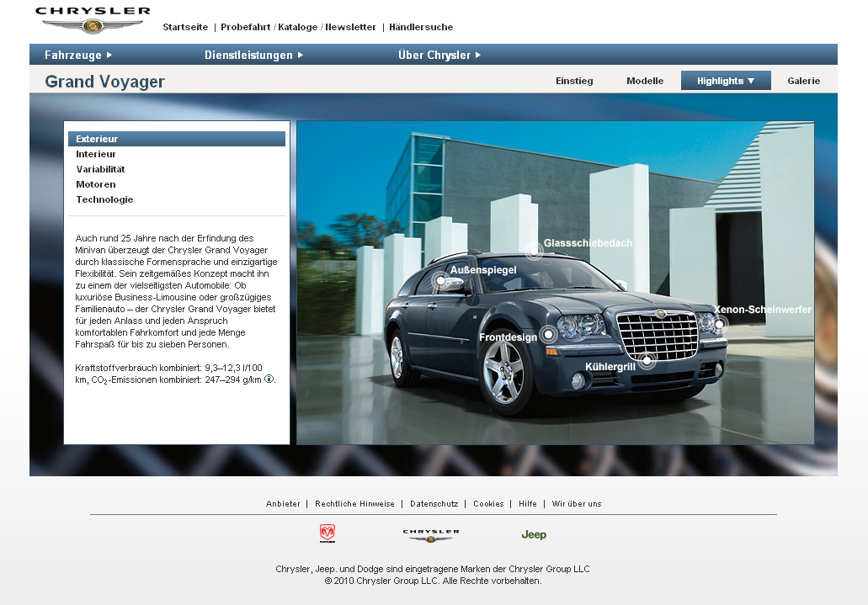Open the Highlights dropdown tab

click(726, 81)
